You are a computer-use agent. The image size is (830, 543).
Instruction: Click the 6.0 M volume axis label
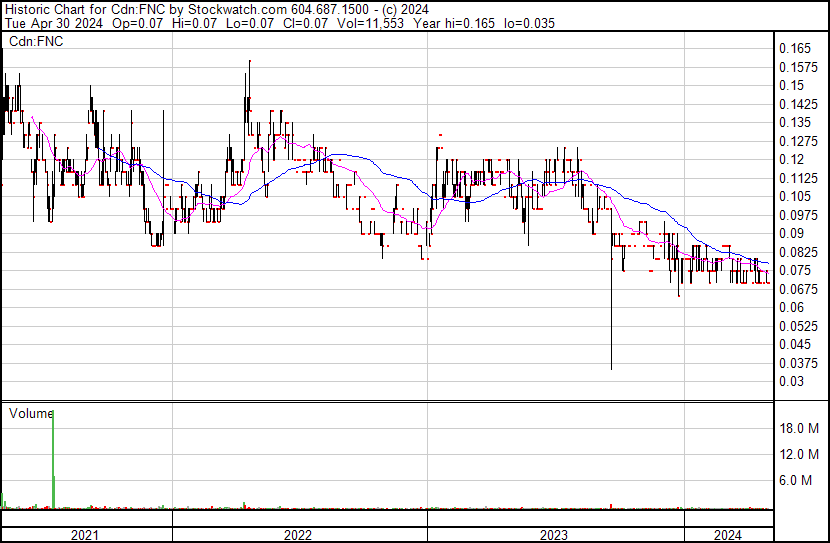coord(800,481)
